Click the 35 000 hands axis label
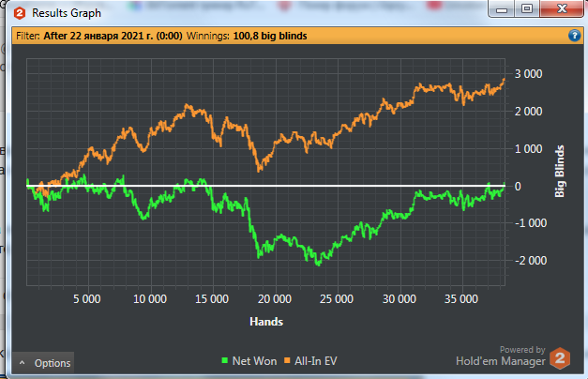This screenshot has width=588, height=379. pos(460,299)
